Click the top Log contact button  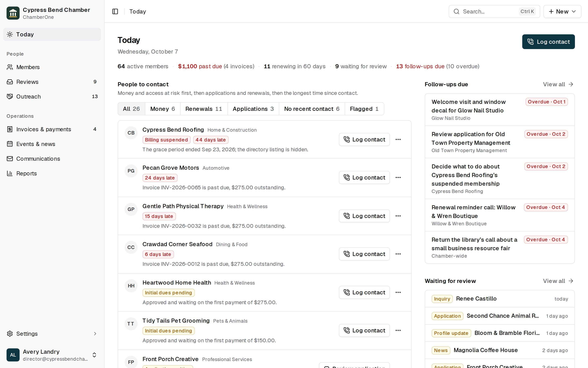click(548, 42)
